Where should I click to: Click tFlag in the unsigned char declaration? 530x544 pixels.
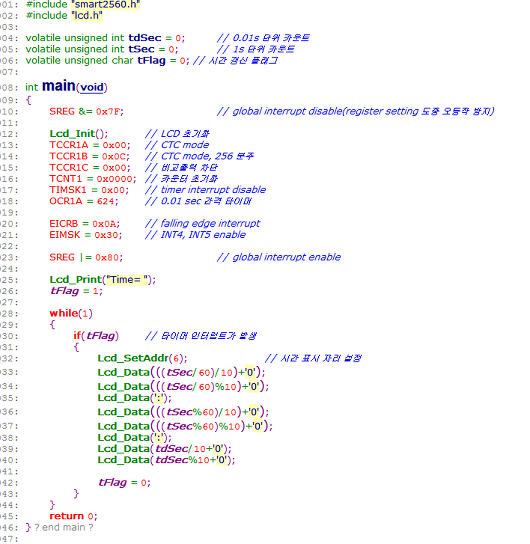tap(151, 60)
